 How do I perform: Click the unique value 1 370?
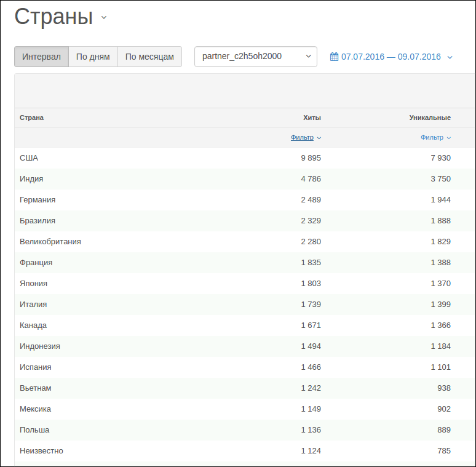tap(440, 284)
